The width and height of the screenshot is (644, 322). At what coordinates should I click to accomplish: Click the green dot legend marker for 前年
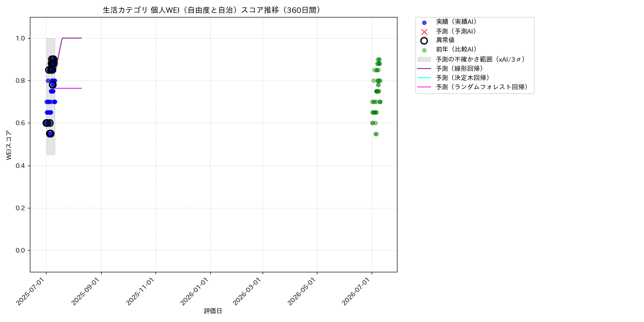[x=424, y=50]
